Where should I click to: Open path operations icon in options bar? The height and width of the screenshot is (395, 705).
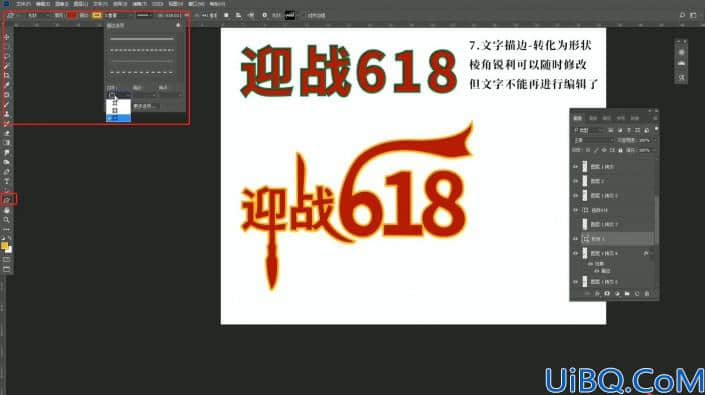click(x=226, y=15)
